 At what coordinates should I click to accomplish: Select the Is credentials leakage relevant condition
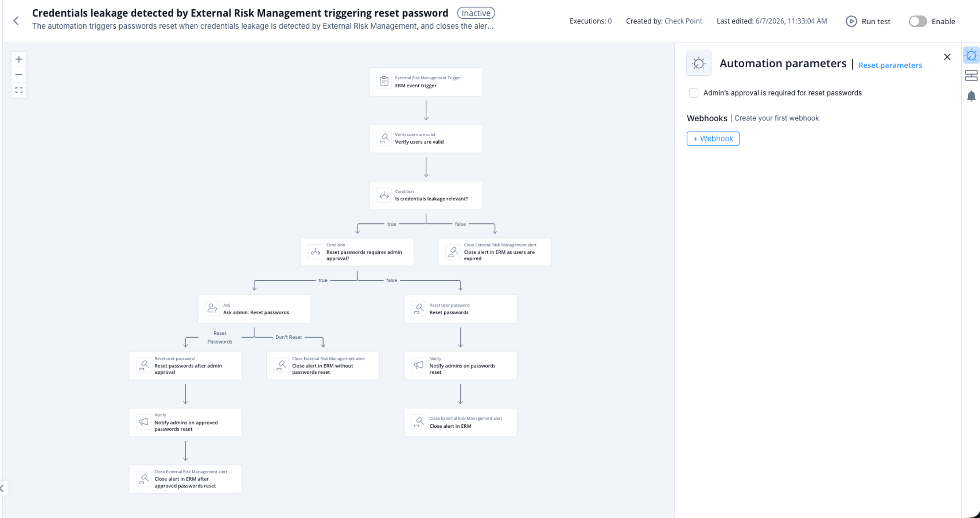click(426, 195)
